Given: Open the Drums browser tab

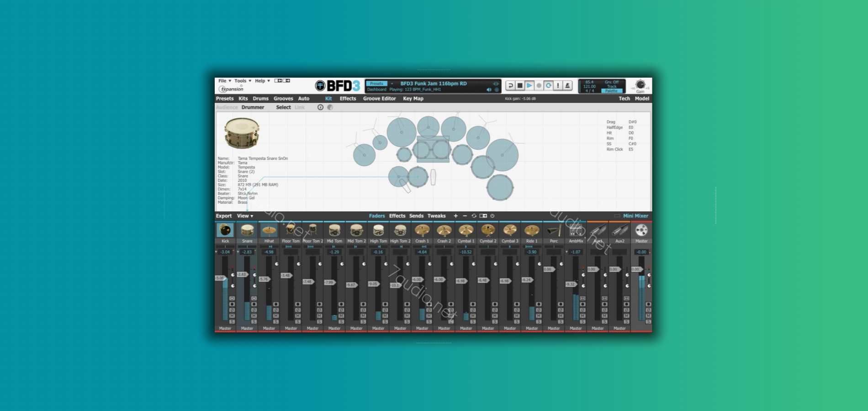Looking at the screenshot, I should (261, 99).
